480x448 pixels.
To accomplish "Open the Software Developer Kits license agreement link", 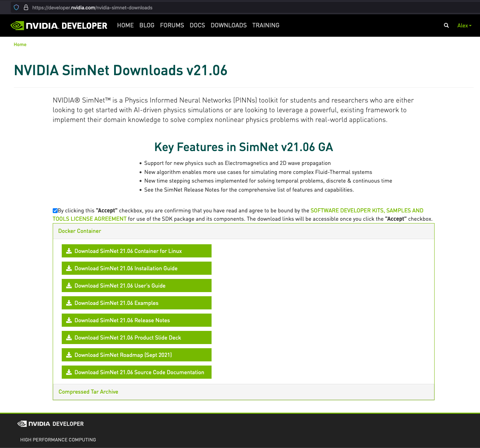I will 367,211.
